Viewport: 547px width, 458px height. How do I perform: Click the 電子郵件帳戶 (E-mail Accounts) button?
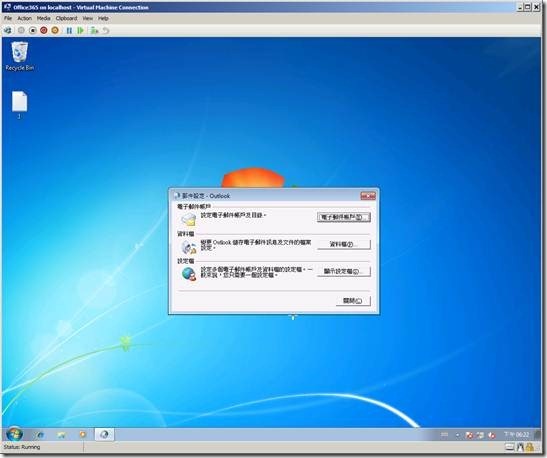coord(343,217)
